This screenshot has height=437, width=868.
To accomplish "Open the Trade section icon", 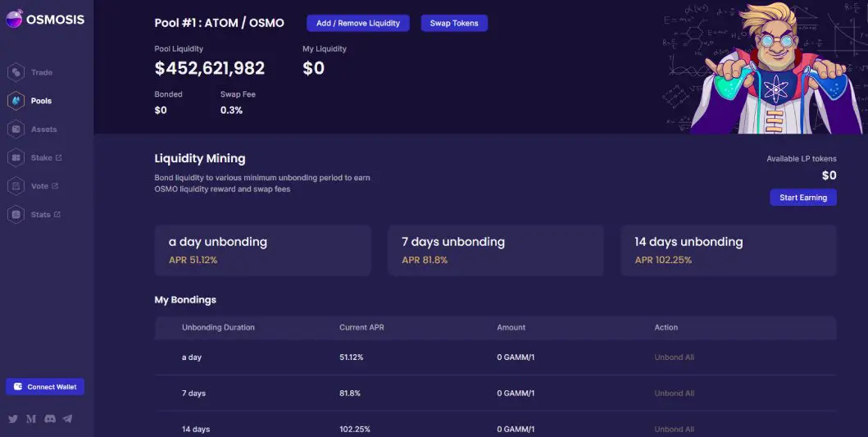I will pyautogui.click(x=16, y=72).
